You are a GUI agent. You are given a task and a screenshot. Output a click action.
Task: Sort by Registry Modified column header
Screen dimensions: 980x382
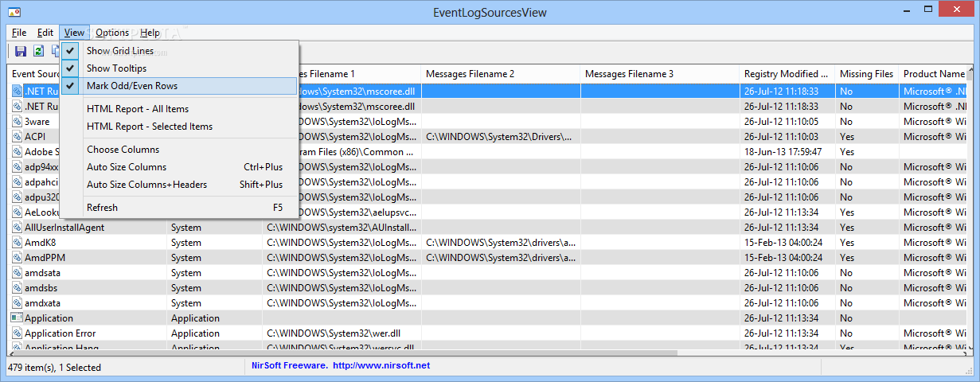tap(787, 74)
